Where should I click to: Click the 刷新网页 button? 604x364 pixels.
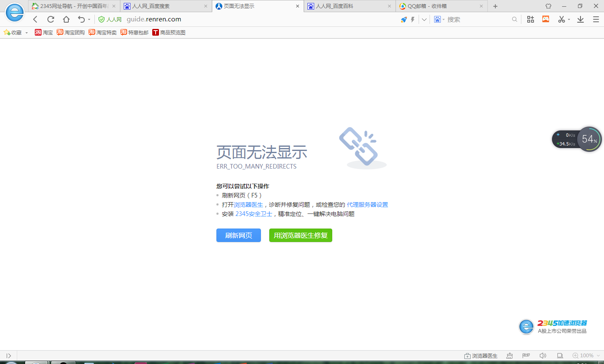[x=238, y=235]
